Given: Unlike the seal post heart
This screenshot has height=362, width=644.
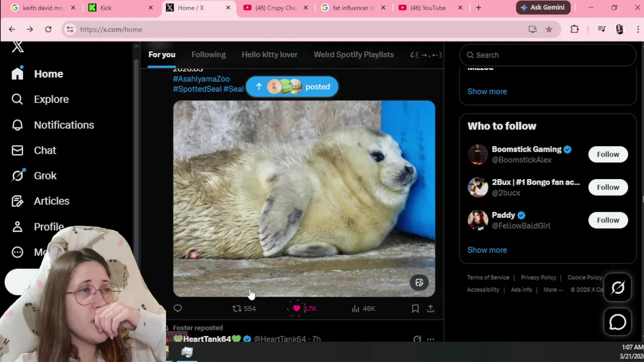Looking at the screenshot, I should [x=296, y=309].
